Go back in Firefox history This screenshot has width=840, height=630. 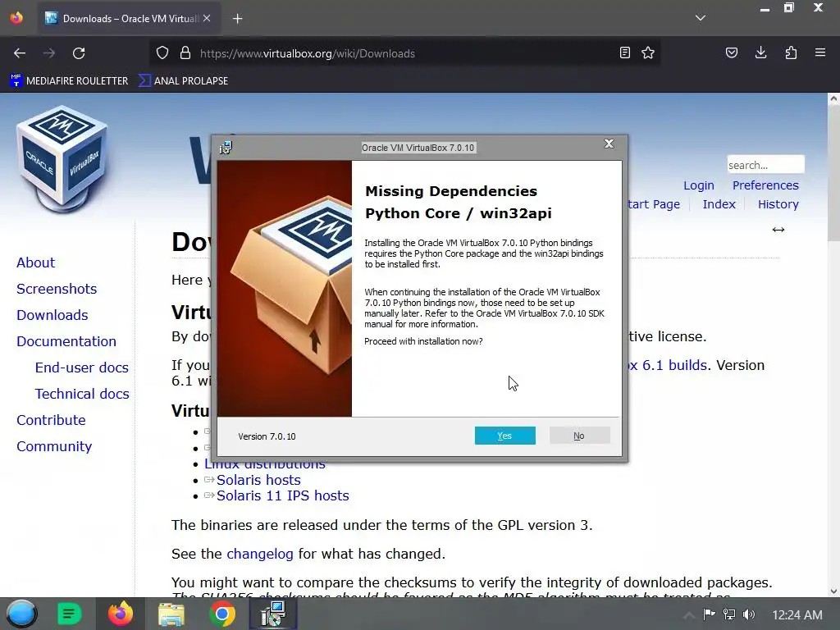(x=20, y=53)
